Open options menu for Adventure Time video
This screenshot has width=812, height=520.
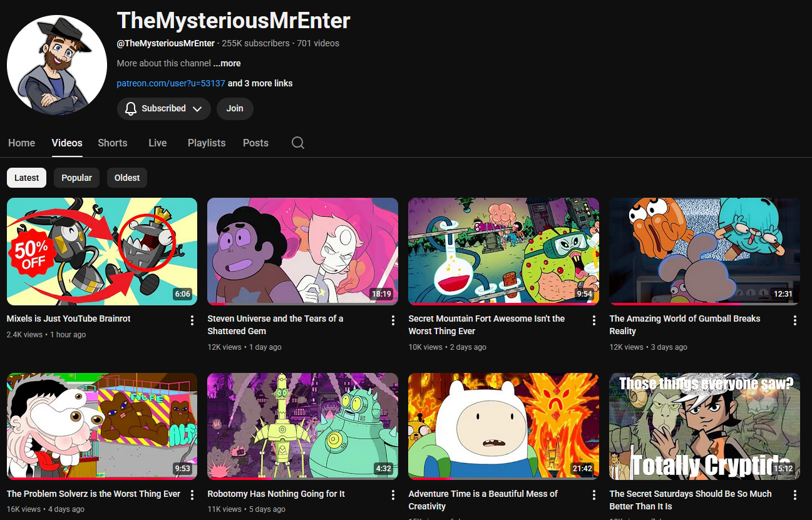coord(594,496)
